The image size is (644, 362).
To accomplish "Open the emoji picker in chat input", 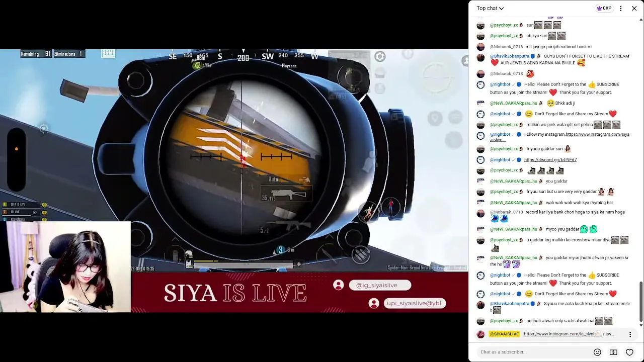I will (x=597, y=352).
